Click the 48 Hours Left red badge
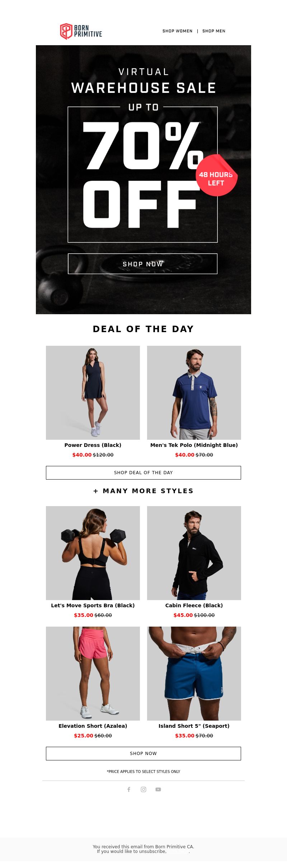The width and height of the screenshot is (287, 868). [x=216, y=176]
